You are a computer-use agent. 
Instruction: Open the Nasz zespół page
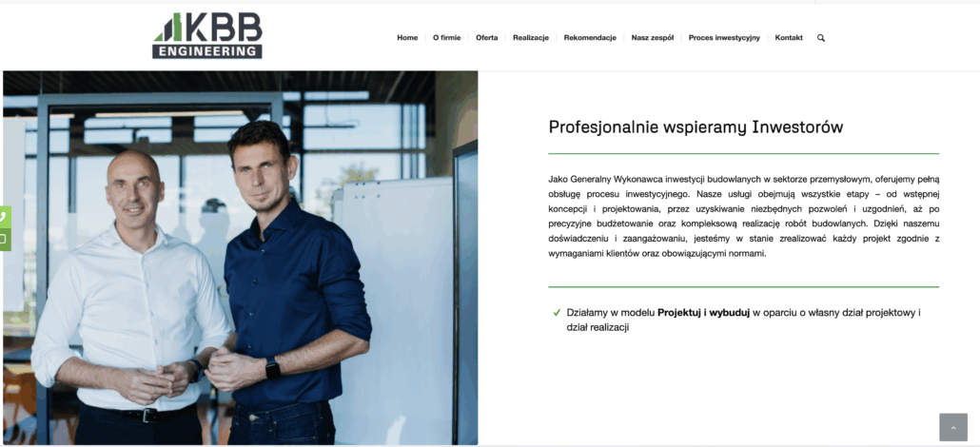pyautogui.click(x=652, y=38)
